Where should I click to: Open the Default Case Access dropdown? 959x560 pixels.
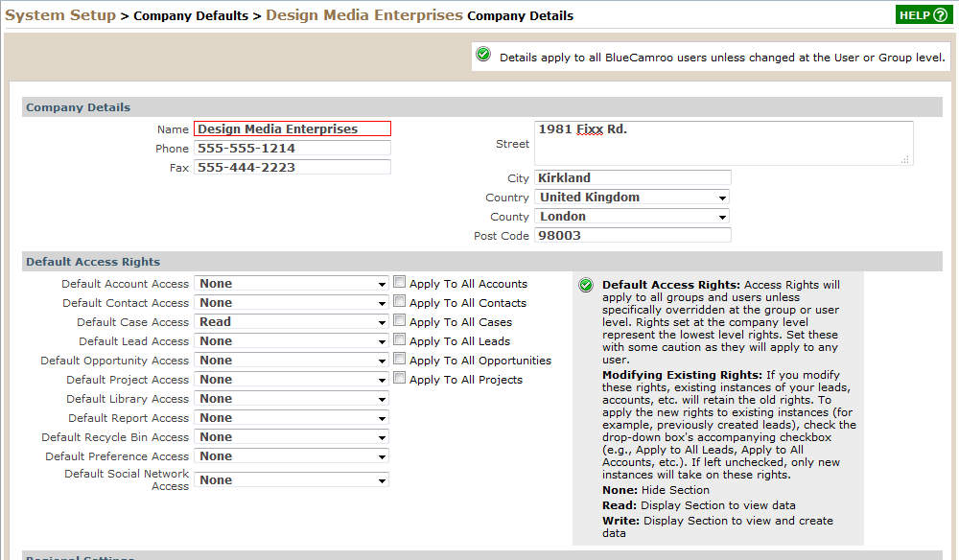click(x=292, y=321)
